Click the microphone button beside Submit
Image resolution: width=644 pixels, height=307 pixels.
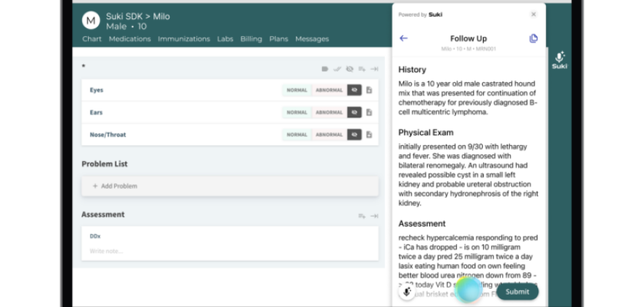point(407,292)
